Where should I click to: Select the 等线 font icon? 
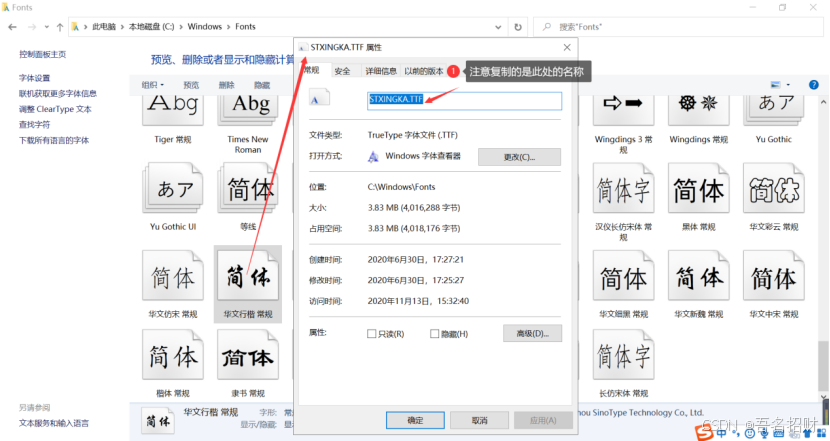[x=248, y=188]
